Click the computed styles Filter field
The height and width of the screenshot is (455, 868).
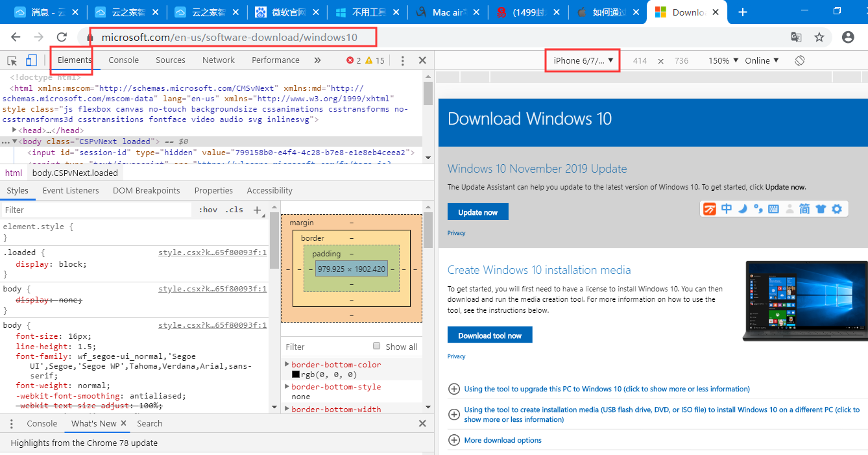(x=324, y=347)
